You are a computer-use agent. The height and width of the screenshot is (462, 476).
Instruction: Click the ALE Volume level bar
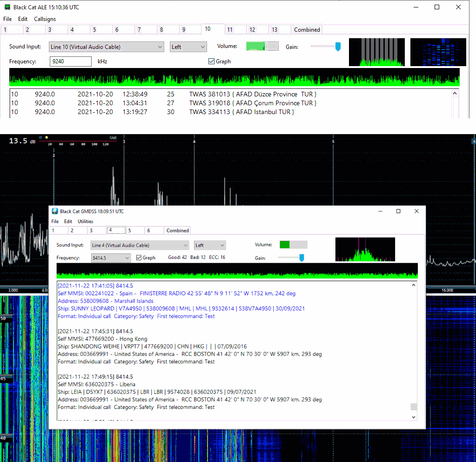(x=262, y=46)
